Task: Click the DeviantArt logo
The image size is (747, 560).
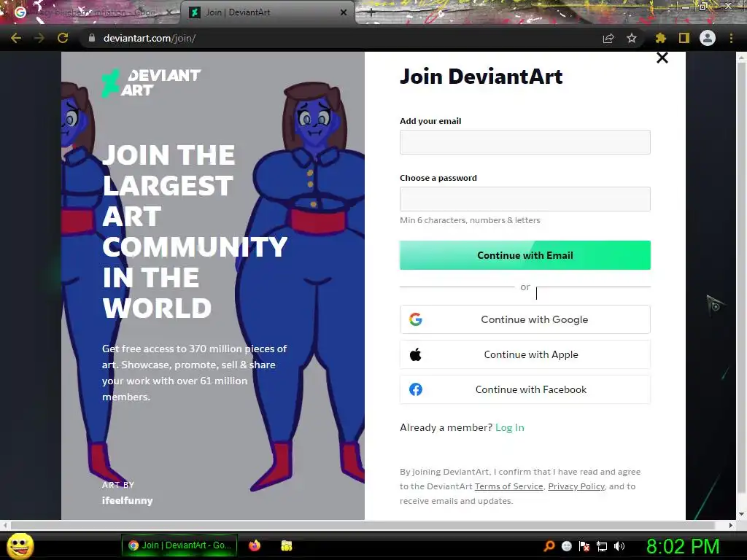Action: pos(151,83)
